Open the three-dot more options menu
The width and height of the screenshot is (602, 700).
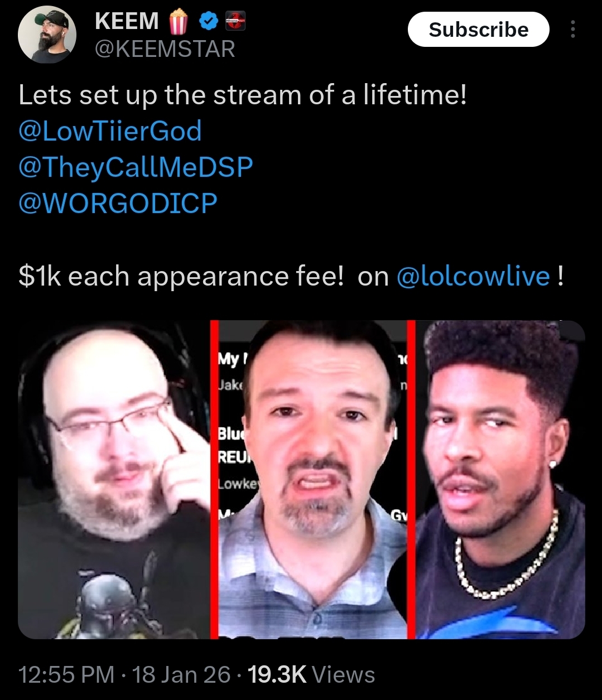(572, 30)
